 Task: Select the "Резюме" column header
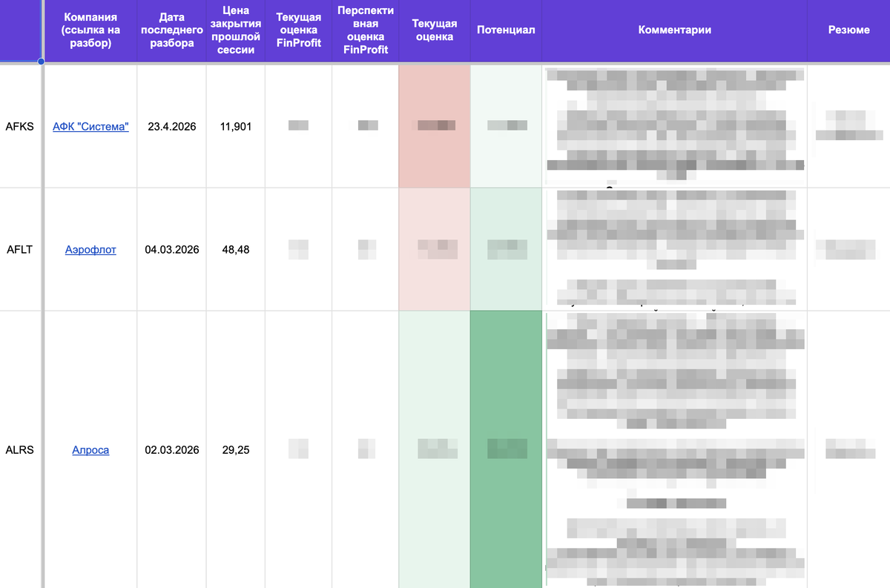848,30
